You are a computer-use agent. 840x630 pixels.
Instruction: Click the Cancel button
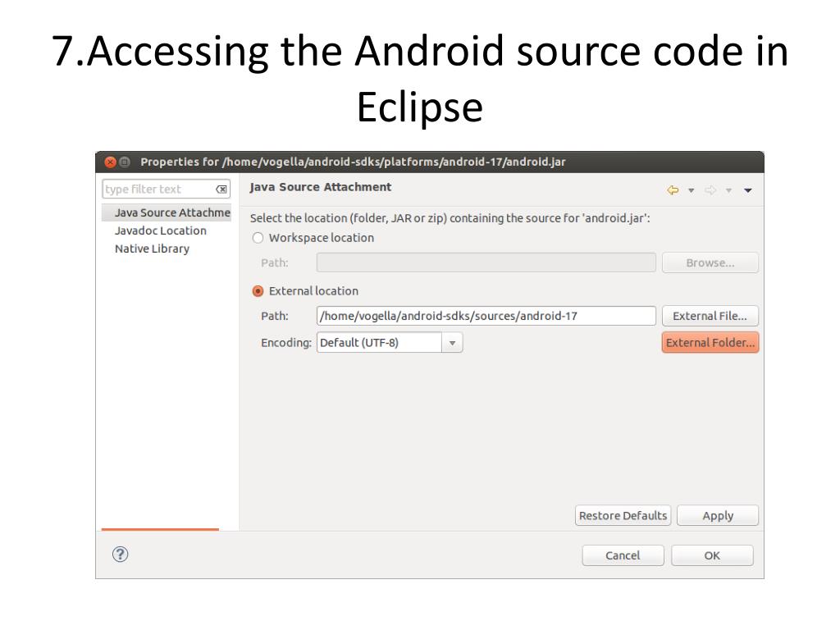[623, 555]
